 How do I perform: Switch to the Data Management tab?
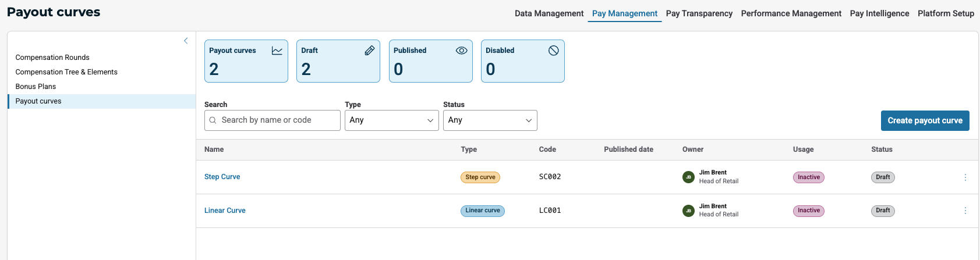[x=549, y=13]
